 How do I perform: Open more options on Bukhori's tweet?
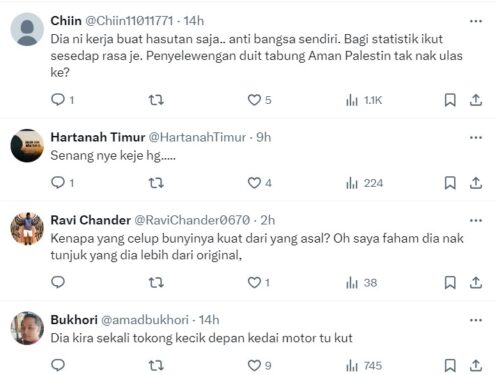click(x=476, y=320)
